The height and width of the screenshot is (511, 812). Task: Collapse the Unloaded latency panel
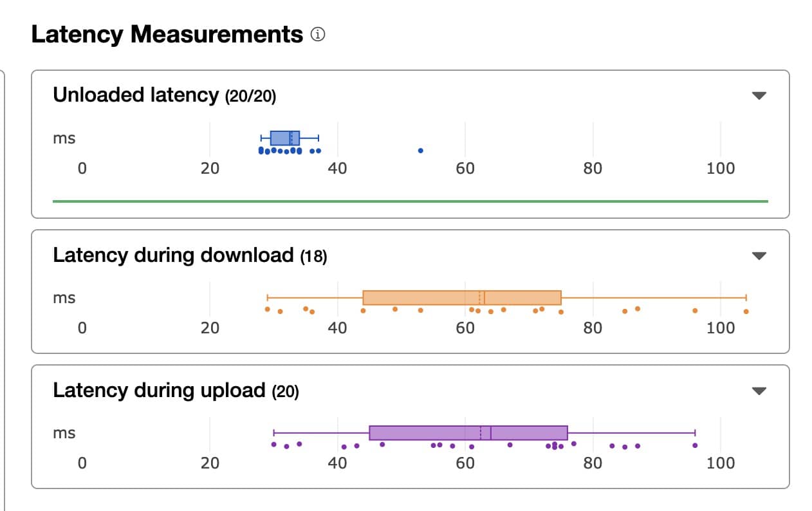759,95
